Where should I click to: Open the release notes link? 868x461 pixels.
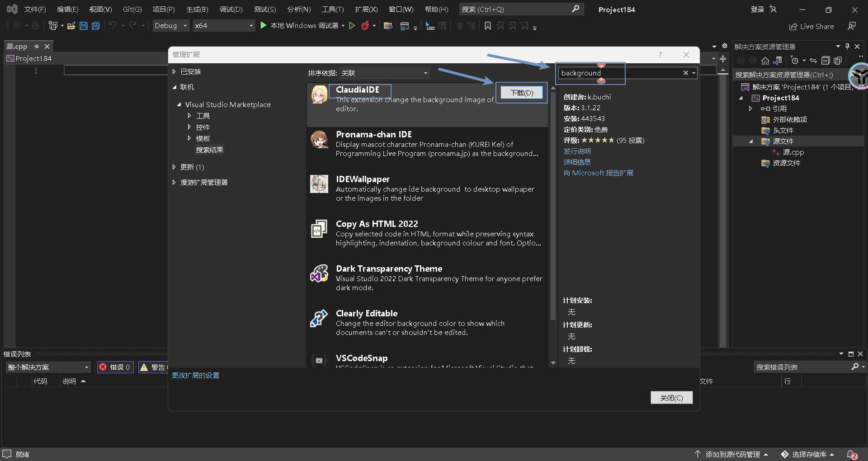point(577,151)
